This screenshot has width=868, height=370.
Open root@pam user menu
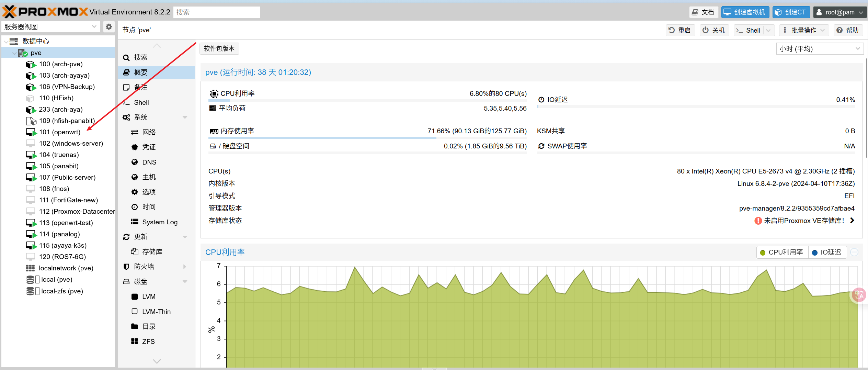pyautogui.click(x=840, y=12)
